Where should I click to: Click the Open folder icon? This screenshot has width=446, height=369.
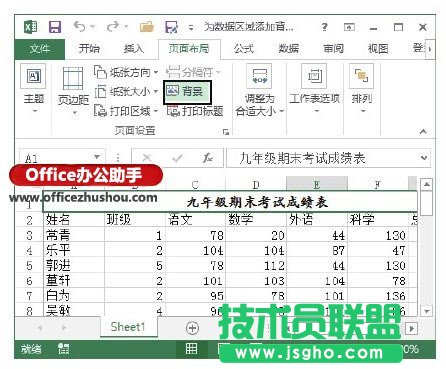[x=147, y=27]
